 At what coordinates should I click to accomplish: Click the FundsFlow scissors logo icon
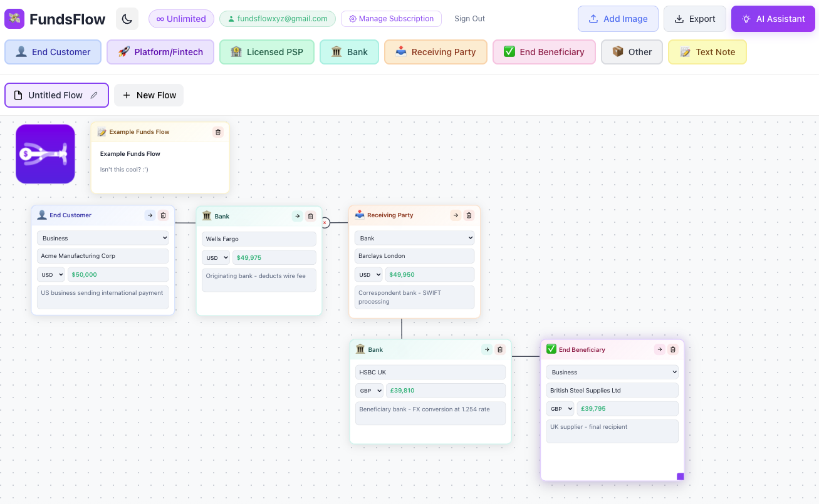click(x=13, y=18)
